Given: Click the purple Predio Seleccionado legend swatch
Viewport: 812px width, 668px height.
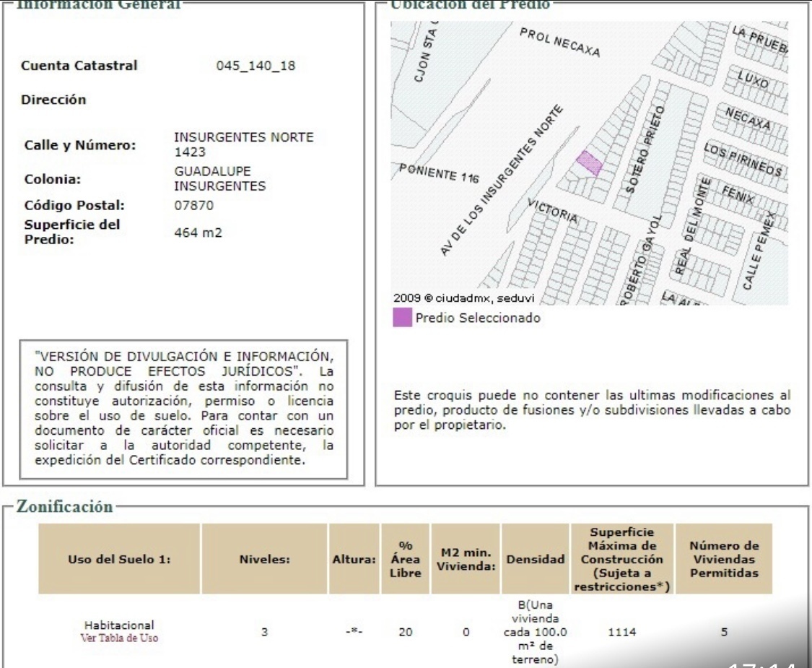Looking at the screenshot, I should [402, 317].
